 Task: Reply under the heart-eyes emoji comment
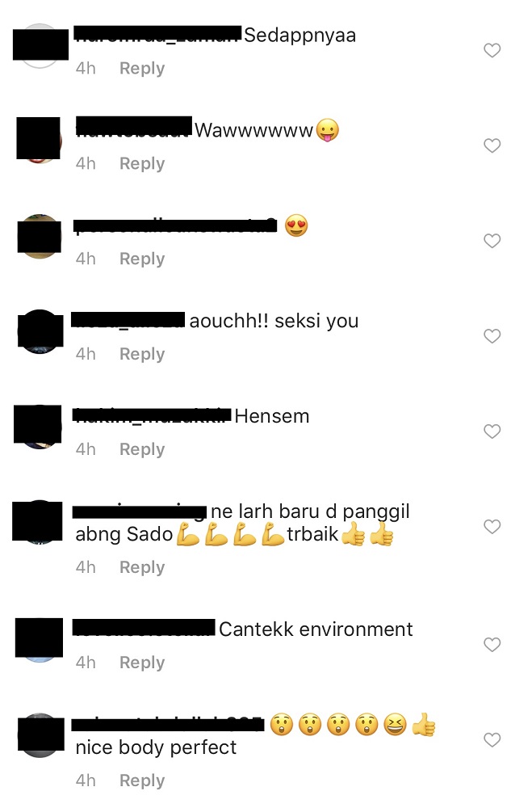[142, 259]
